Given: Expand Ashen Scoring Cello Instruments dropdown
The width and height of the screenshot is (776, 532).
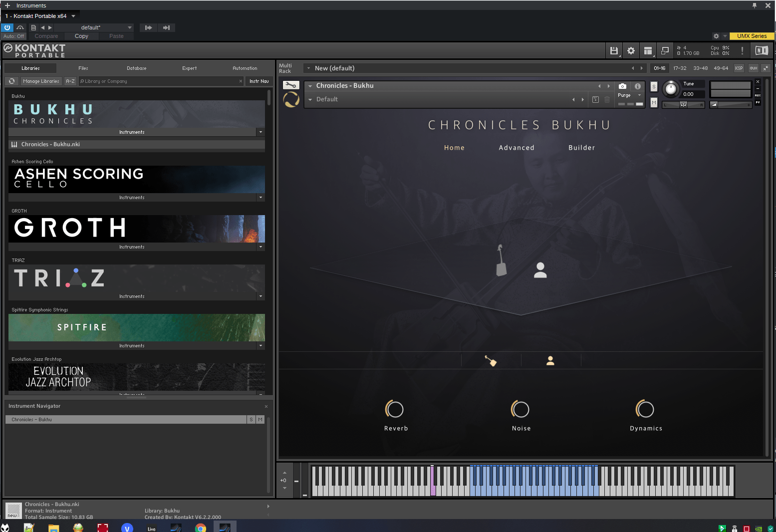Looking at the screenshot, I should [260, 197].
